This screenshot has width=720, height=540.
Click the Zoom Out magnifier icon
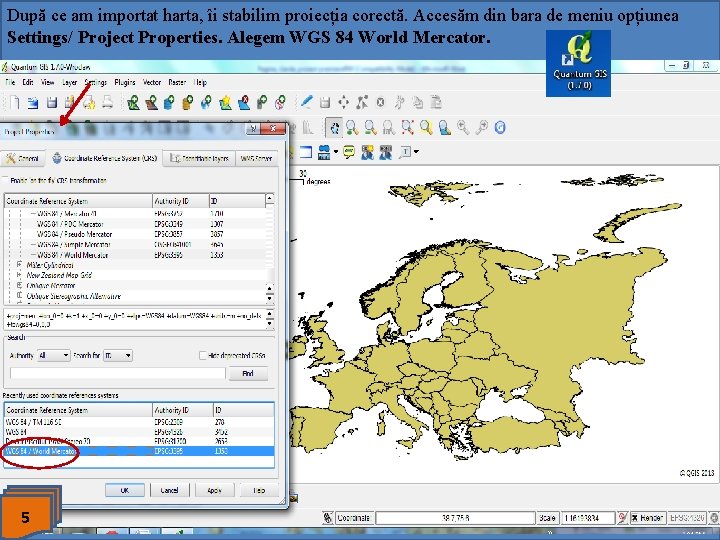pos(371,128)
